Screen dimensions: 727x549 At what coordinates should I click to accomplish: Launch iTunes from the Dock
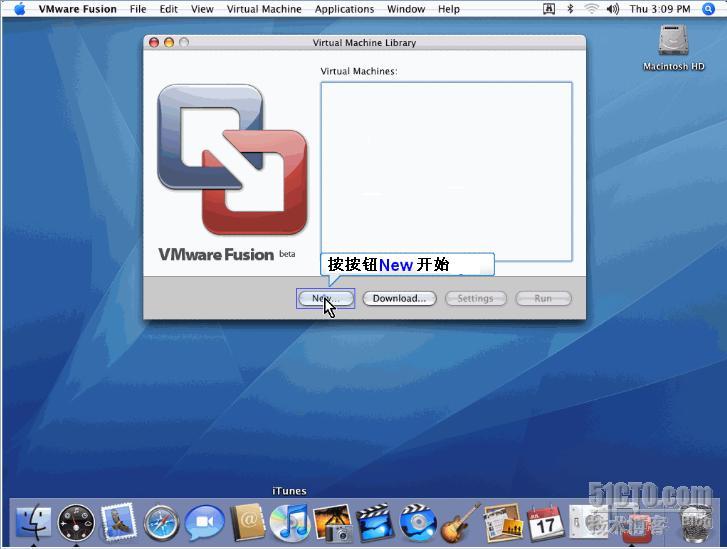coord(289,523)
